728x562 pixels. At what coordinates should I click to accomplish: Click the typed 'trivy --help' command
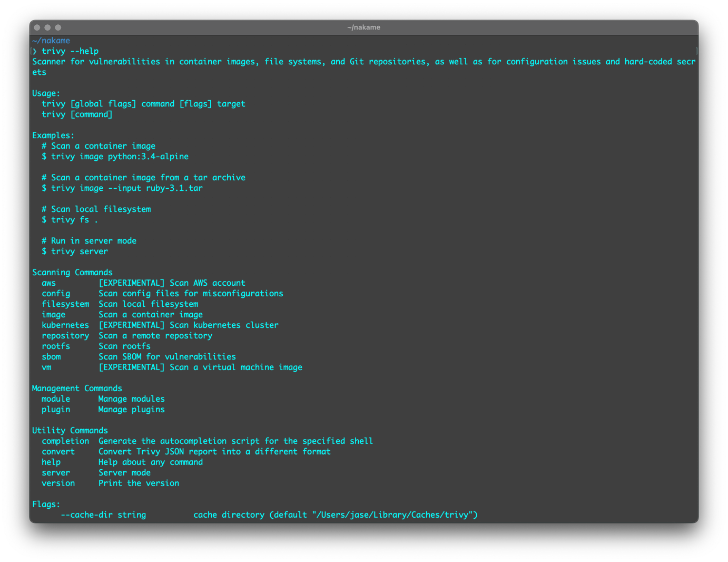point(70,51)
